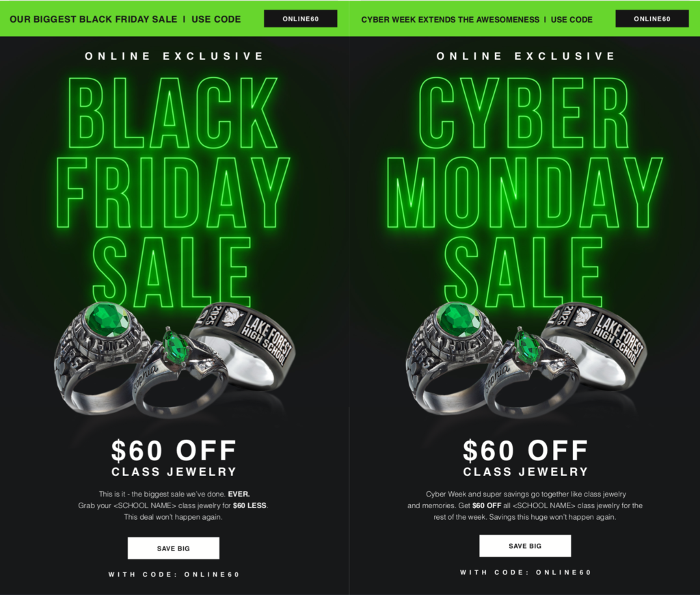Click 'ONLINE EXCLUSIVE' label in Black Friday email
The width and height of the screenshot is (700, 595).
[174, 56]
